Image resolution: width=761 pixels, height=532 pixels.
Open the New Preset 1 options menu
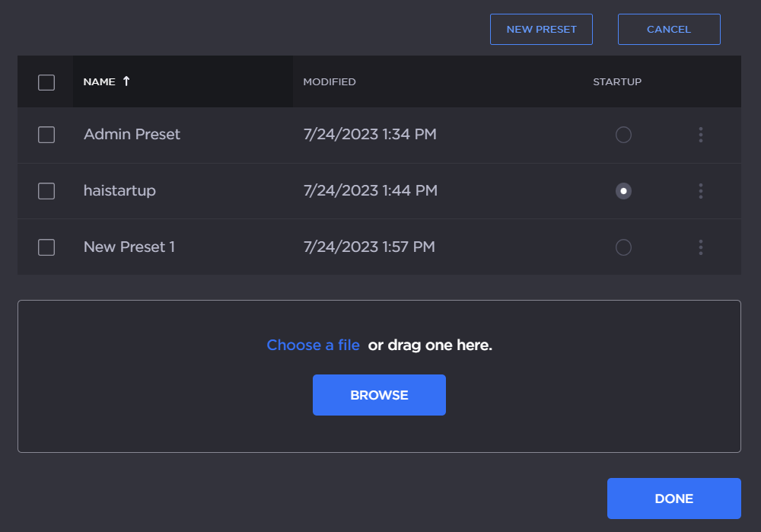pyautogui.click(x=700, y=247)
